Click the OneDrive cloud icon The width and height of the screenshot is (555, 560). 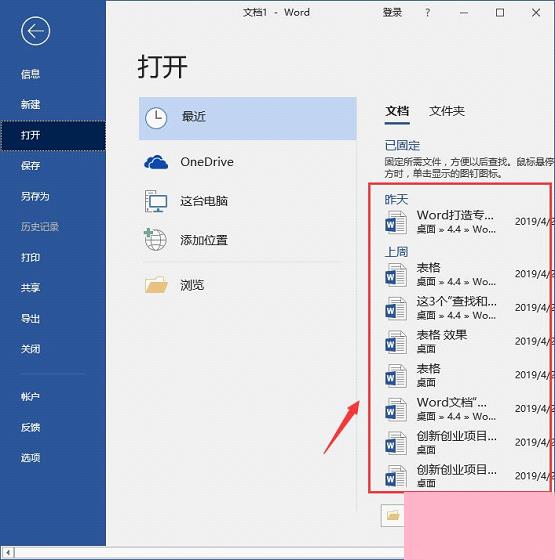pos(156,162)
